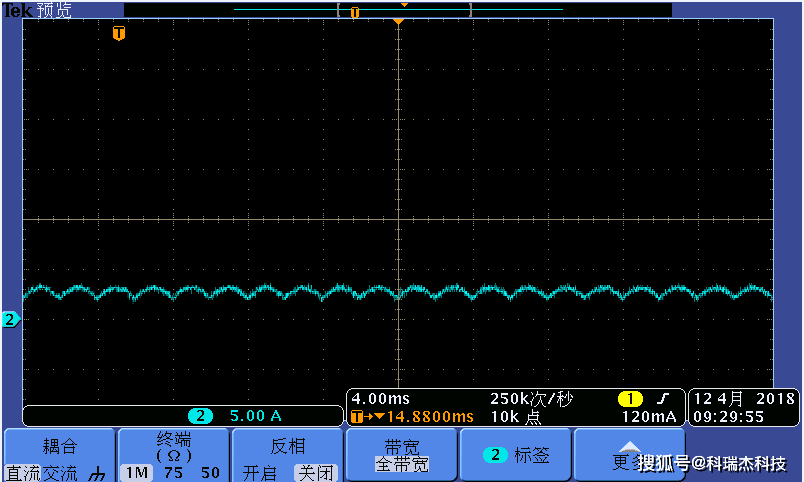Click the trigger position arrow at graticule top
Image resolution: width=804 pixels, height=482 pixels.
click(398, 21)
